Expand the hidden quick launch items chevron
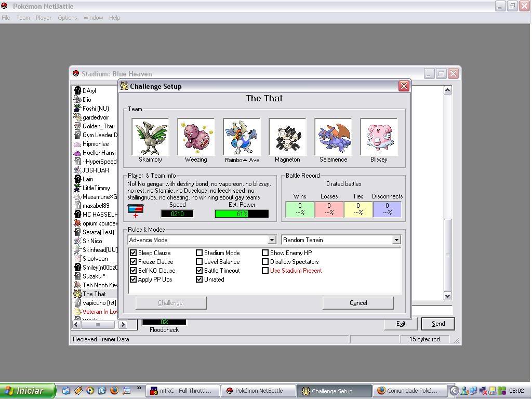 point(139,388)
